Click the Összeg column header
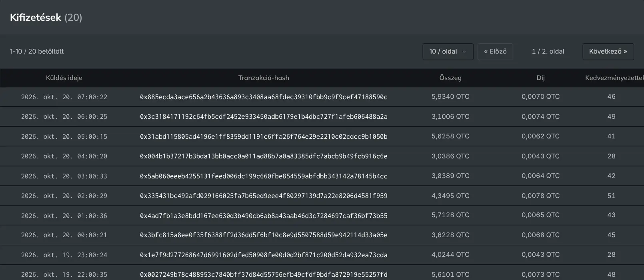Image resolution: width=644 pixels, height=280 pixels. pyautogui.click(x=450, y=78)
